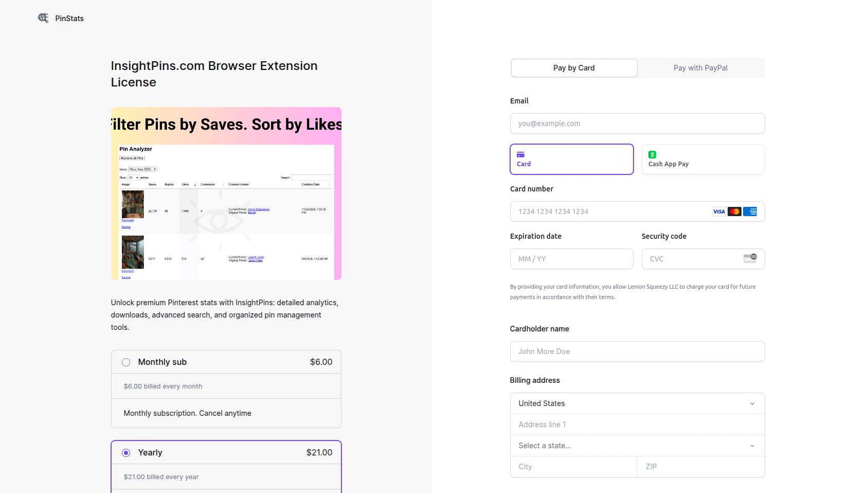
Task: Switch to Pay by Card tab
Action: (x=574, y=68)
